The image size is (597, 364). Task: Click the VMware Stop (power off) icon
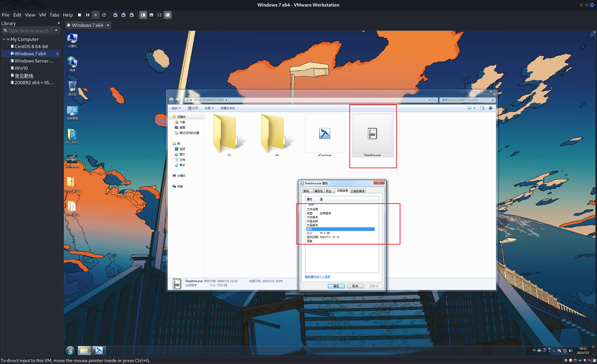pyautogui.click(x=80, y=15)
